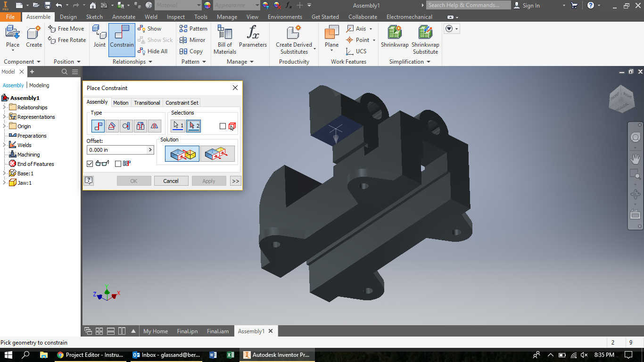Select the Tangent constraint type
Viewport: 644px width, 362px height.
click(x=126, y=126)
